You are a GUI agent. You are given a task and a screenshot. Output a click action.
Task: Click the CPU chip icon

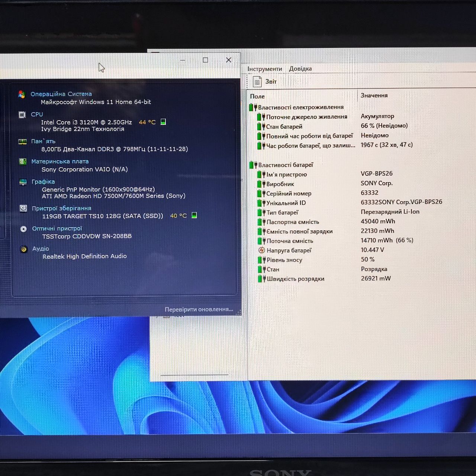pyautogui.click(x=22, y=115)
